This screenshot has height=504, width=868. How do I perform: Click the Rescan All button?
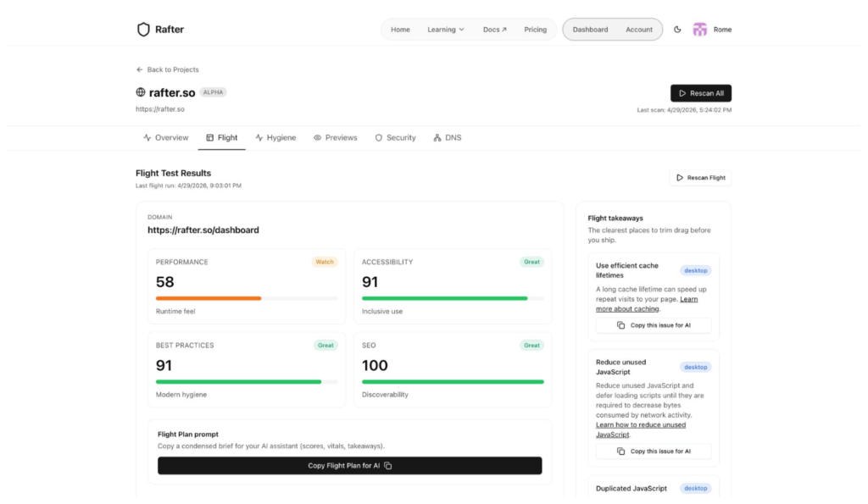pos(701,93)
